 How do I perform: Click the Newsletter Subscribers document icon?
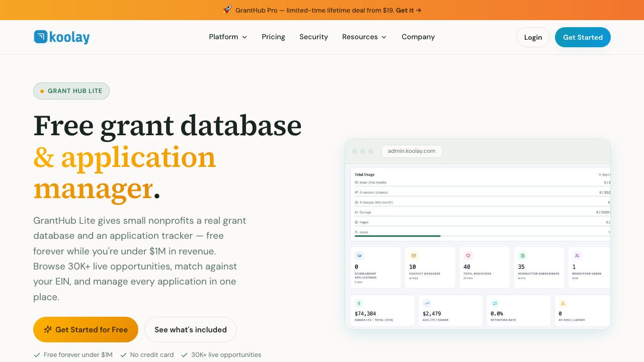pyautogui.click(x=522, y=255)
